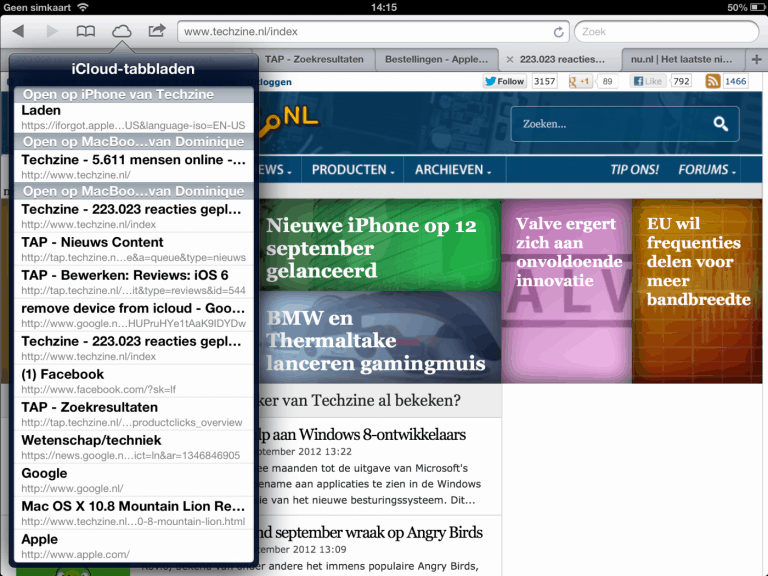
Task: Tap the Safari forward arrow
Action: click(52, 31)
